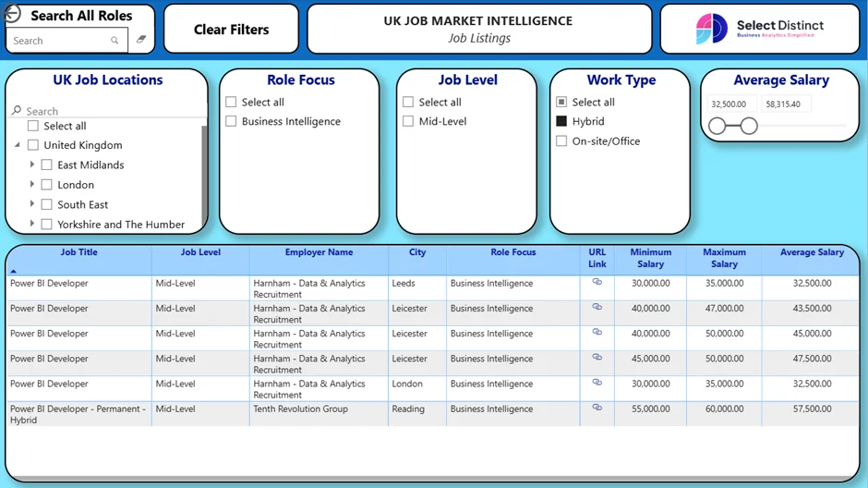Viewport: 868px width, 488px height.
Task: Click the back arrow icon at top-left
Action: click(x=12, y=13)
